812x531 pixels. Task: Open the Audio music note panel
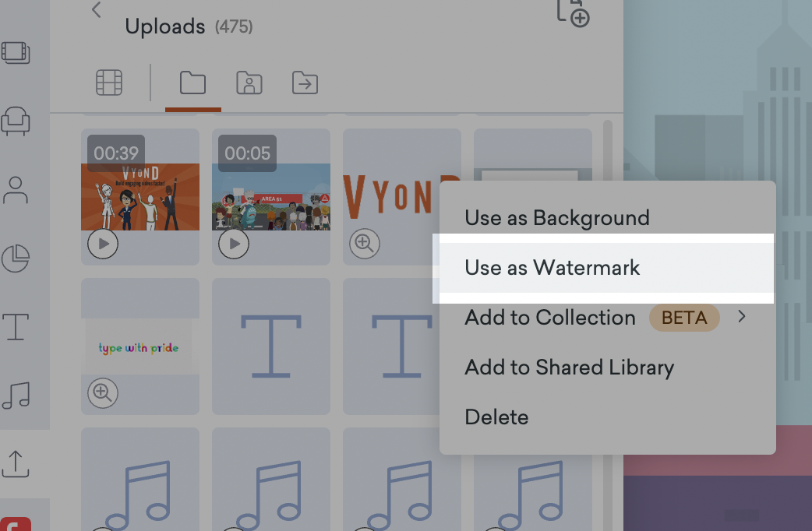16,395
